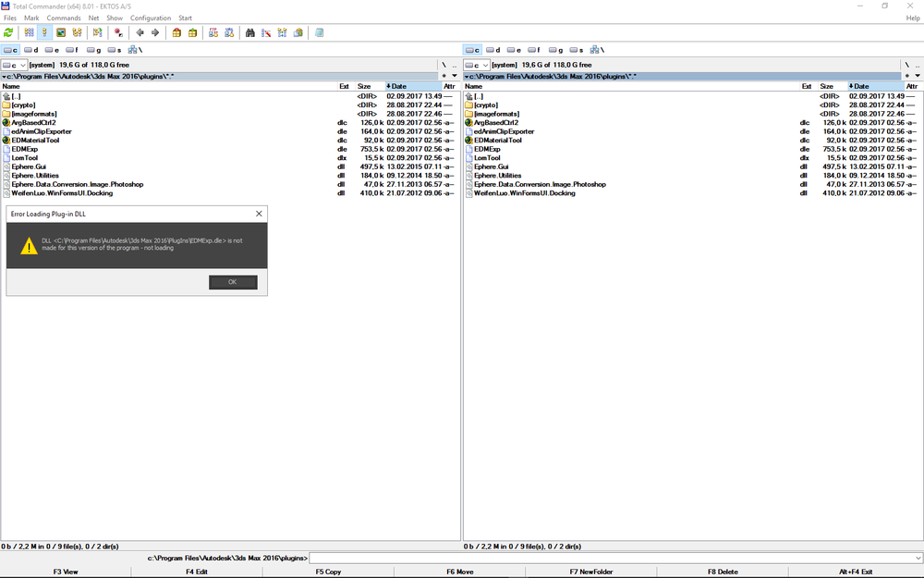Go forward with the right arrow icon
This screenshot has width=924, height=578.
click(x=155, y=33)
